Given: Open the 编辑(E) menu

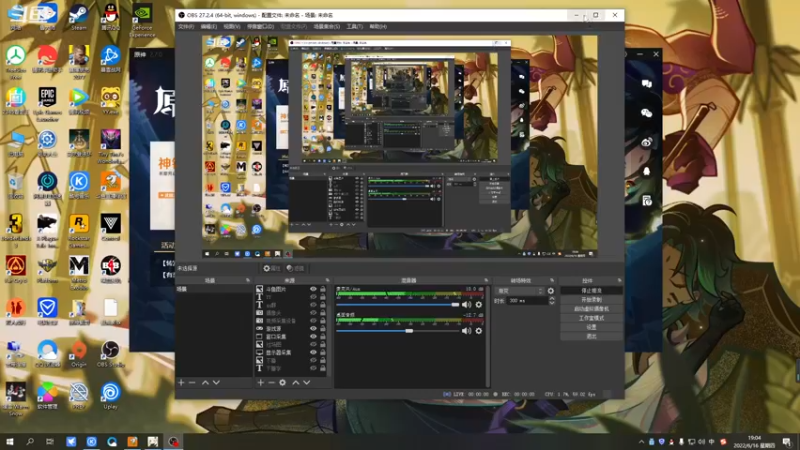Looking at the screenshot, I should click(209, 27).
